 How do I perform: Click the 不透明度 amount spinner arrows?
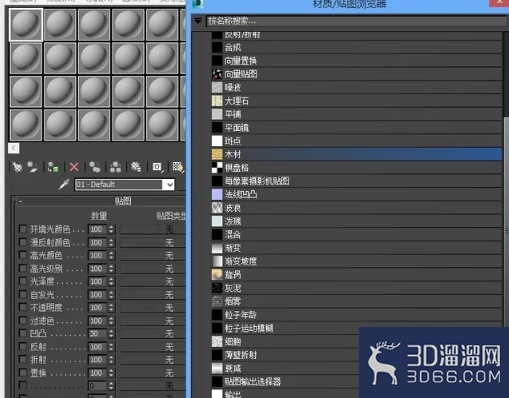pyautogui.click(x=111, y=308)
